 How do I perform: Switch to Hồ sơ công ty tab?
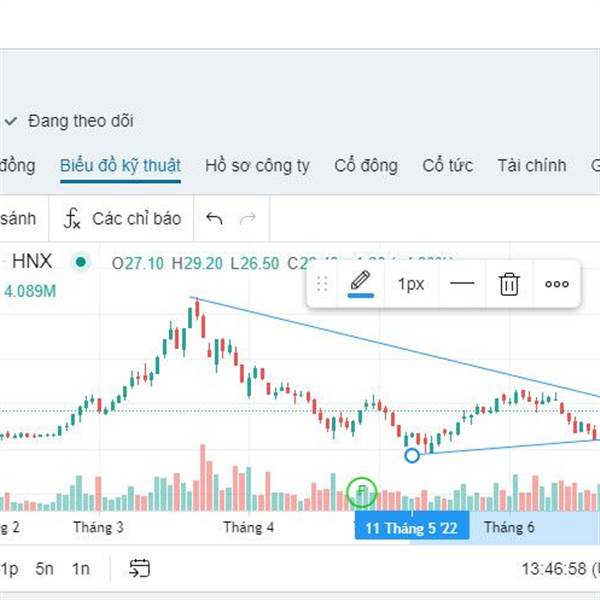click(x=257, y=166)
